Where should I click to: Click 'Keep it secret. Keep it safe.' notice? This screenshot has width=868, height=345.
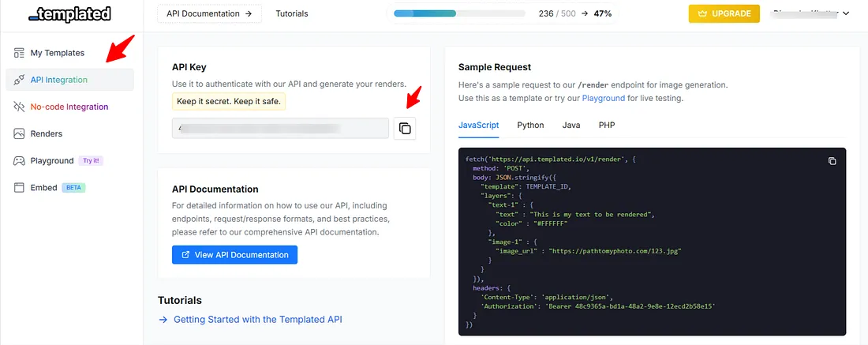click(229, 101)
